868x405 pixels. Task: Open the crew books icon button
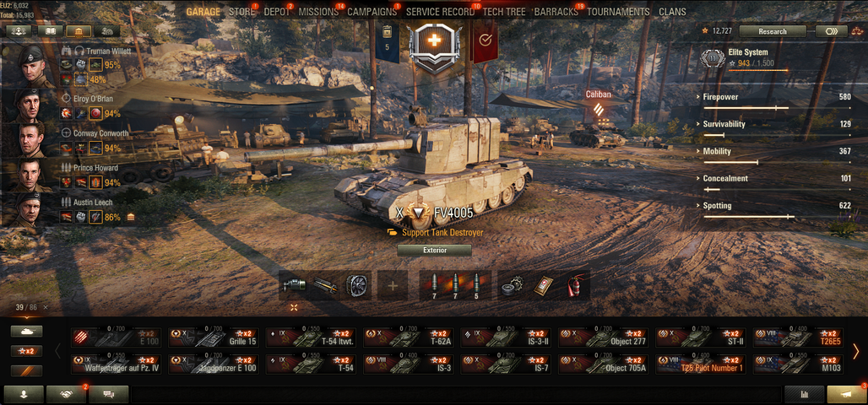point(50,31)
